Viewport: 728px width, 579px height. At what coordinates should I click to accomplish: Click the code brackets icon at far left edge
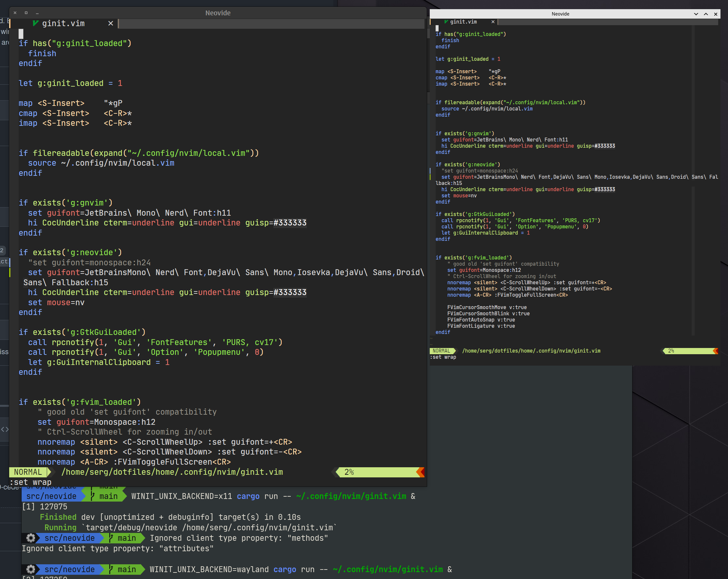point(5,429)
